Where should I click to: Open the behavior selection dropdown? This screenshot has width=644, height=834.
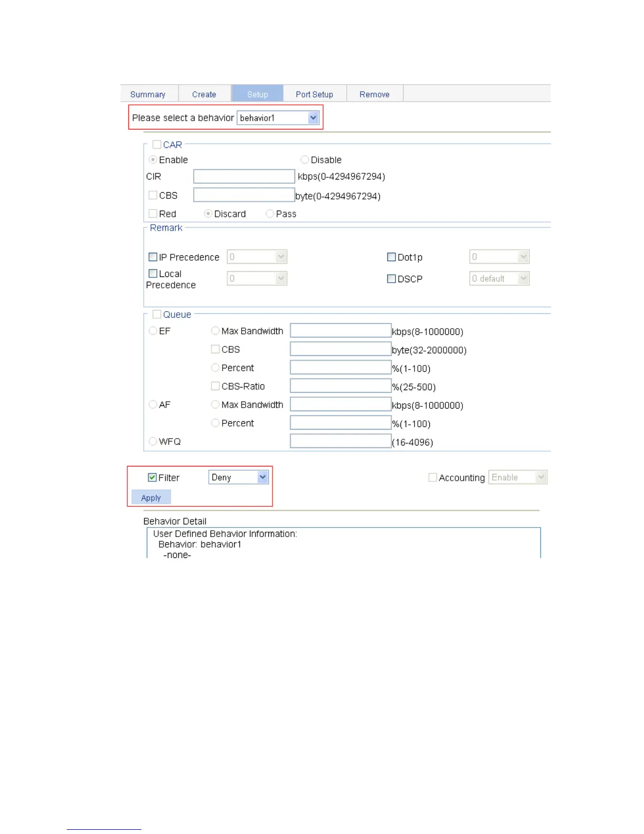278,118
